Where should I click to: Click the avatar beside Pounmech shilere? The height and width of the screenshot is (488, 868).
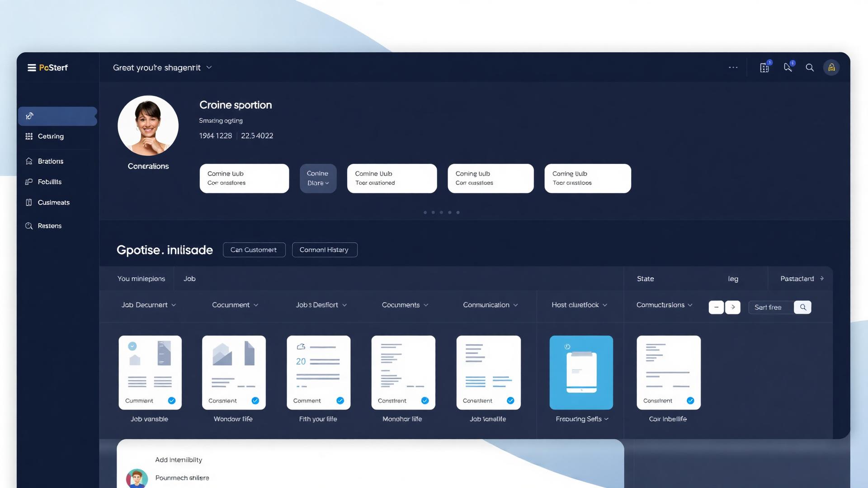click(137, 479)
